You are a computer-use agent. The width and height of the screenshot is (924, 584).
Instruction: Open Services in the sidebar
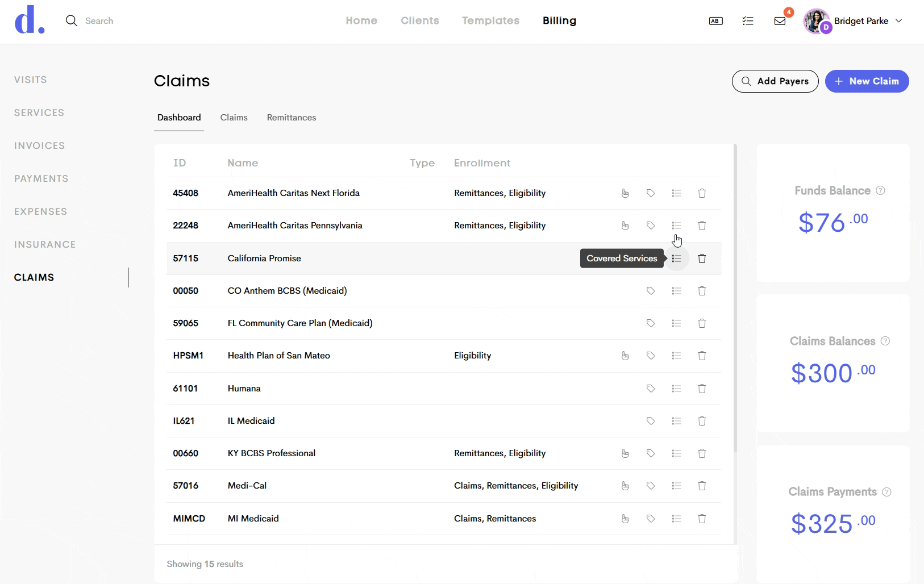(x=39, y=112)
